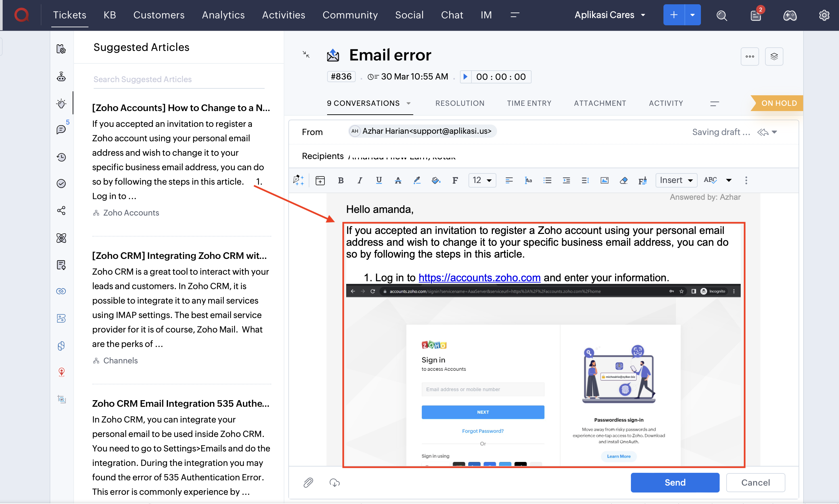
Task: Switch to the KB tab
Action: [x=109, y=15]
